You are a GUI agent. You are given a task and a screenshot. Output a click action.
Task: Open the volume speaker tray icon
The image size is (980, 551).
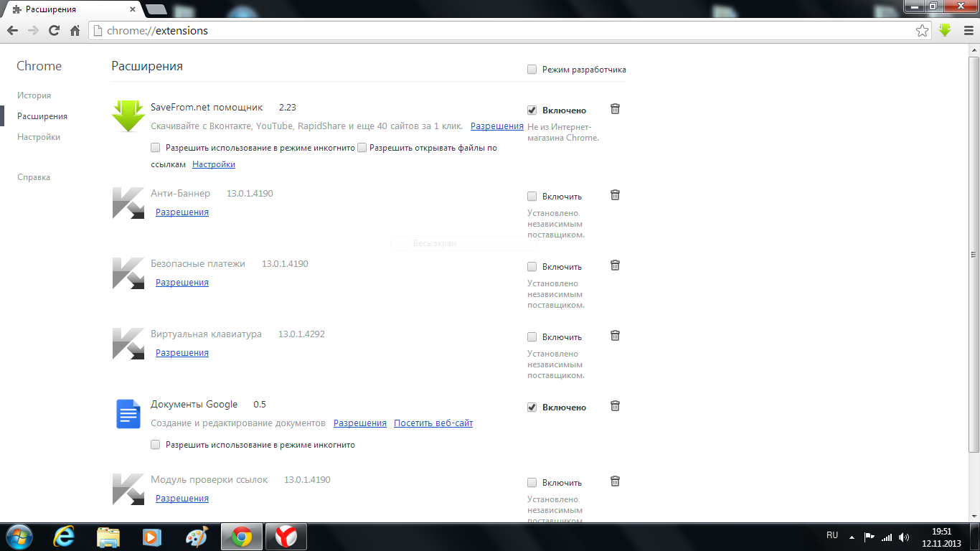point(904,537)
